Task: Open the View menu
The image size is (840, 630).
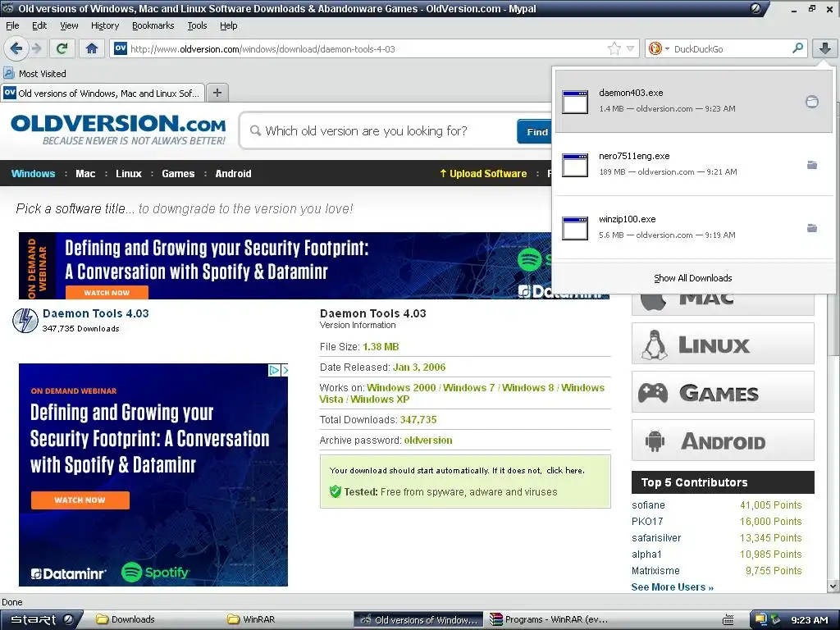Action: (69, 25)
